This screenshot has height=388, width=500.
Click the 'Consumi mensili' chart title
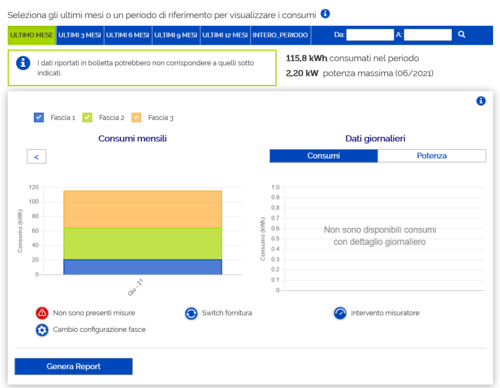132,138
